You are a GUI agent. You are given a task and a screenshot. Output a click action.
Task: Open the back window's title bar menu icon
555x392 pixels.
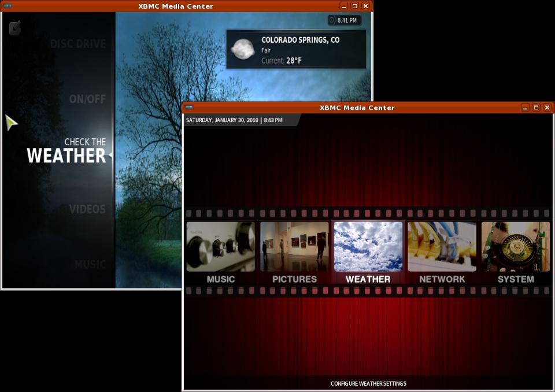8,6
